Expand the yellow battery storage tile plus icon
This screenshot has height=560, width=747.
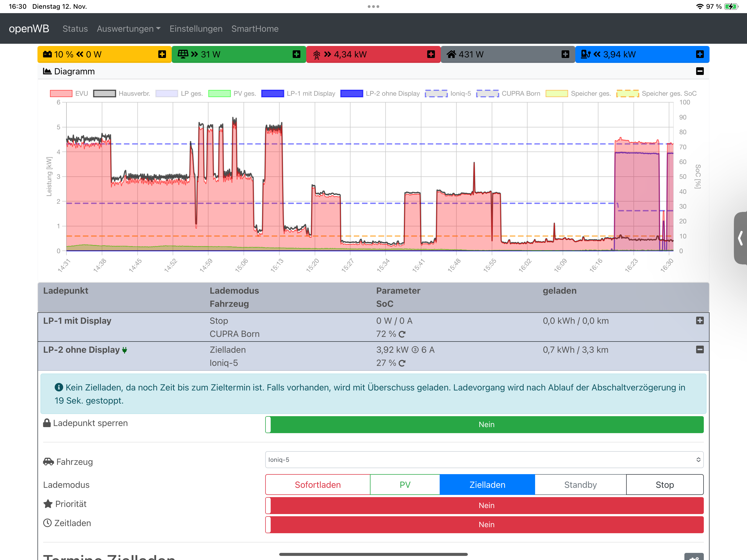click(x=162, y=54)
